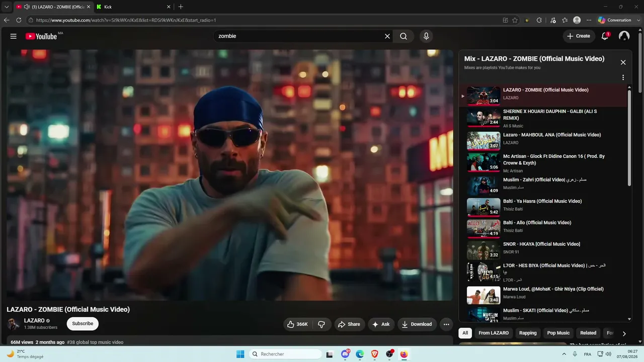Share the LAZARO ZOMBIE video
Screen dimensions: 644x362
[x=349, y=324]
